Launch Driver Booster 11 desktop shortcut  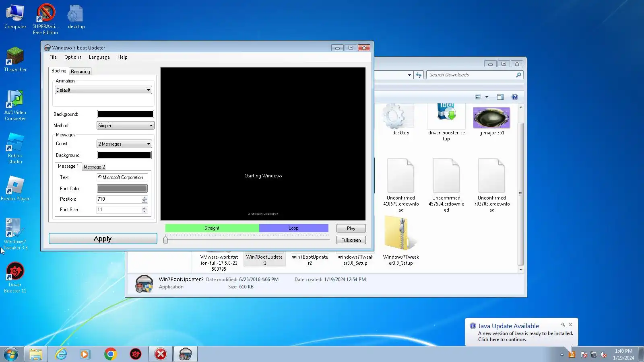click(15, 278)
